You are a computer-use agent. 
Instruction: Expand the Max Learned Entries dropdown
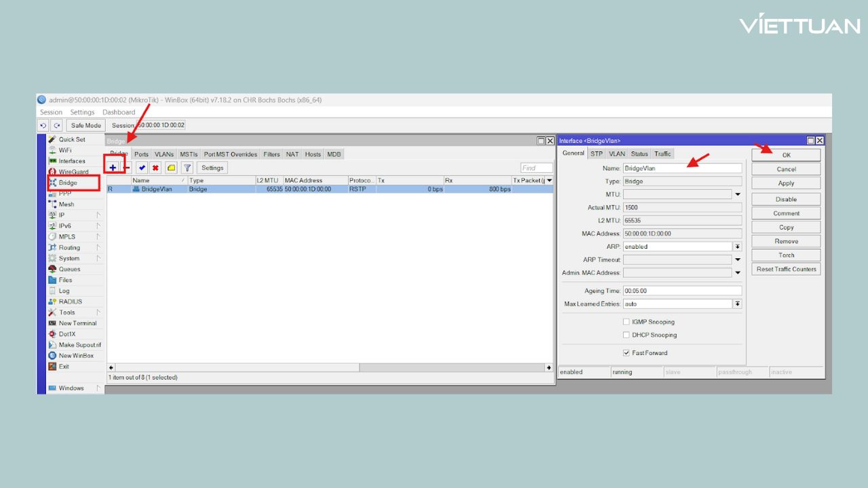[737, 304]
